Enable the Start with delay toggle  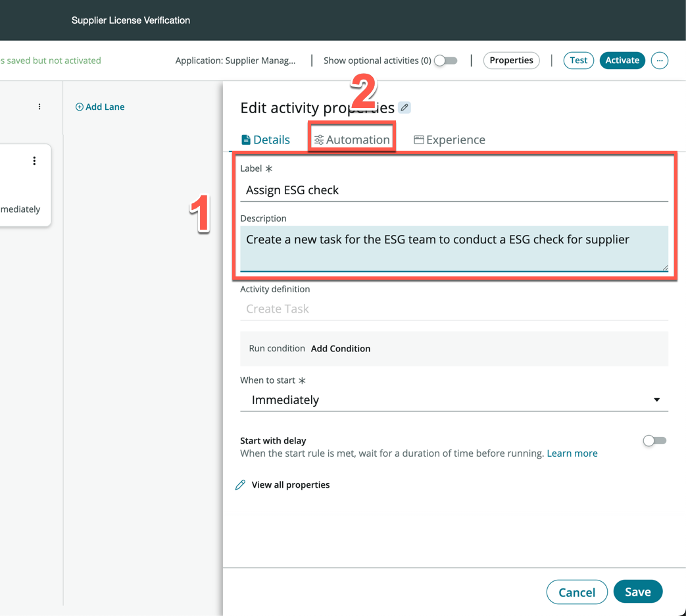pyautogui.click(x=654, y=441)
